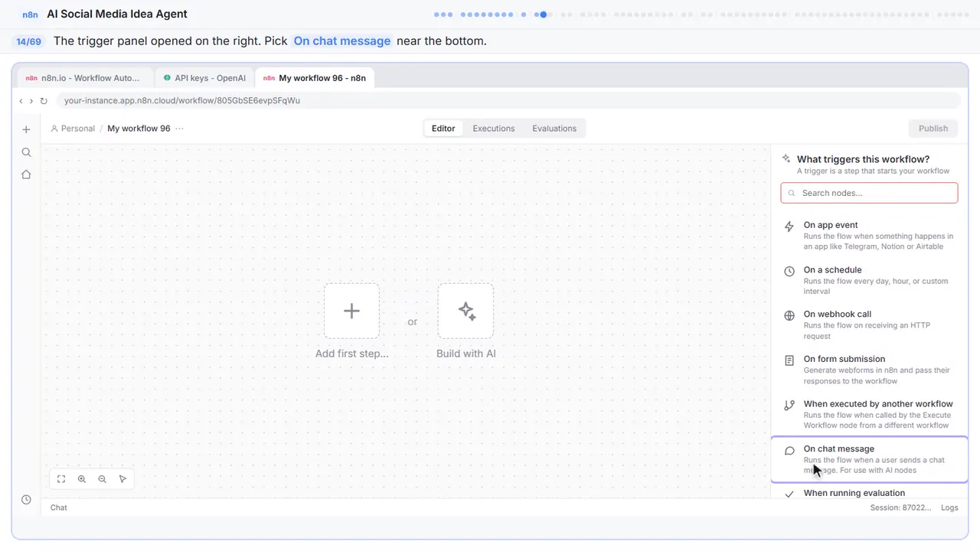Click the chat bubble icon for On chat message
Viewport: 980px width, 551px height.
(789, 451)
